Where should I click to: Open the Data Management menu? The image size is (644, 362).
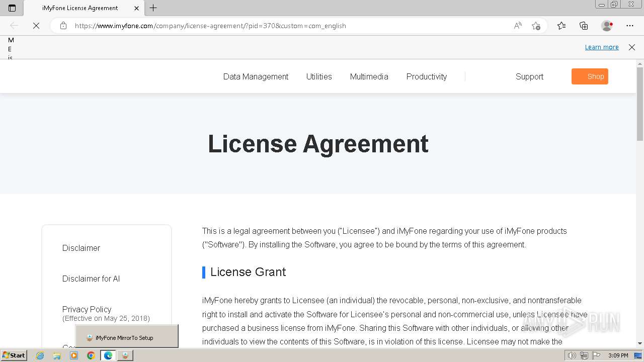(256, 76)
